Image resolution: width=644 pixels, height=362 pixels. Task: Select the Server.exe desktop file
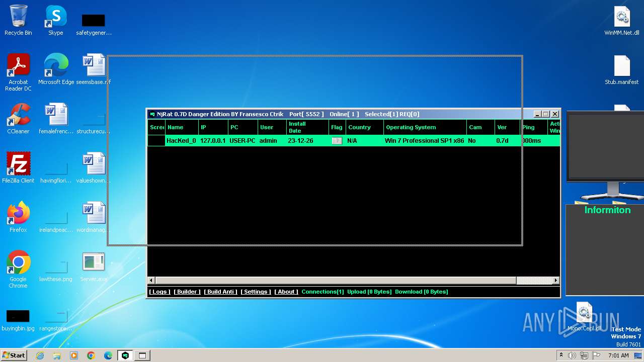coord(94,266)
